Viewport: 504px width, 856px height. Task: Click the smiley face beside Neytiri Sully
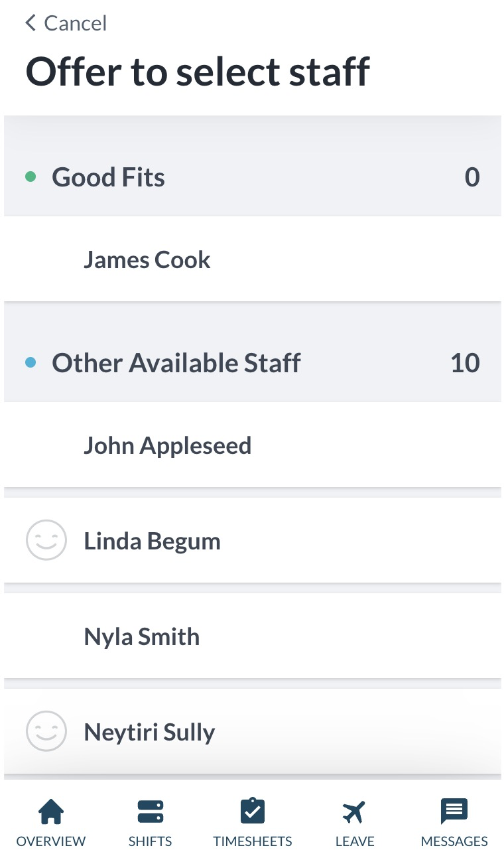click(x=46, y=732)
